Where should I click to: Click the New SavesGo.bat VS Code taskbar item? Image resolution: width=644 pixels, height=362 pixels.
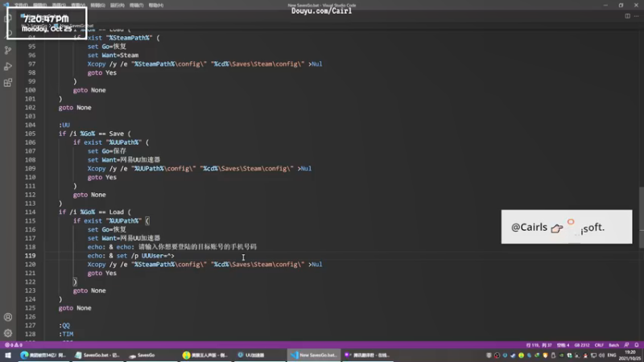[x=314, y=355]
